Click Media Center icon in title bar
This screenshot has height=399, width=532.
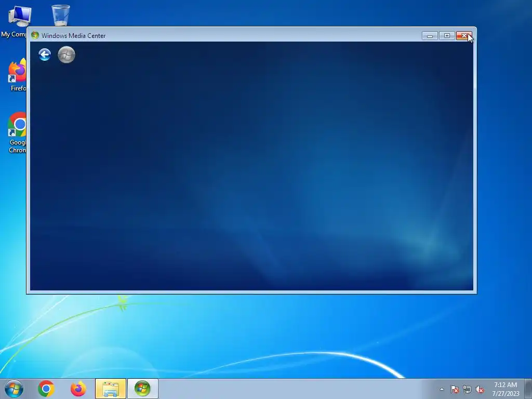pyautogui.click(x=35, y=35)
